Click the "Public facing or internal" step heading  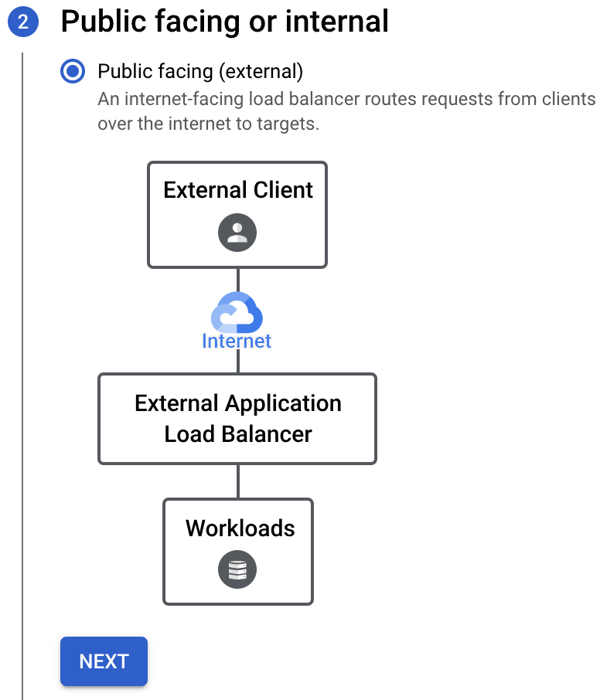click(224, 22)
